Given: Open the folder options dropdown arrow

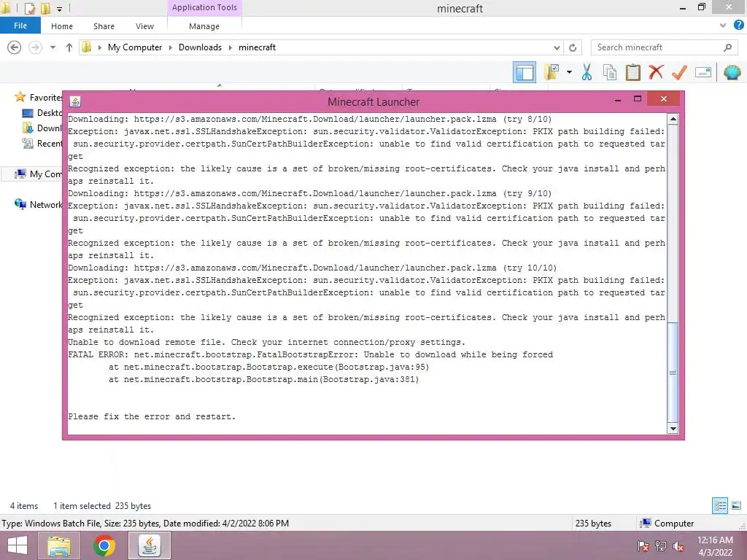Looking at the screenshot, I should pos(569,72).
